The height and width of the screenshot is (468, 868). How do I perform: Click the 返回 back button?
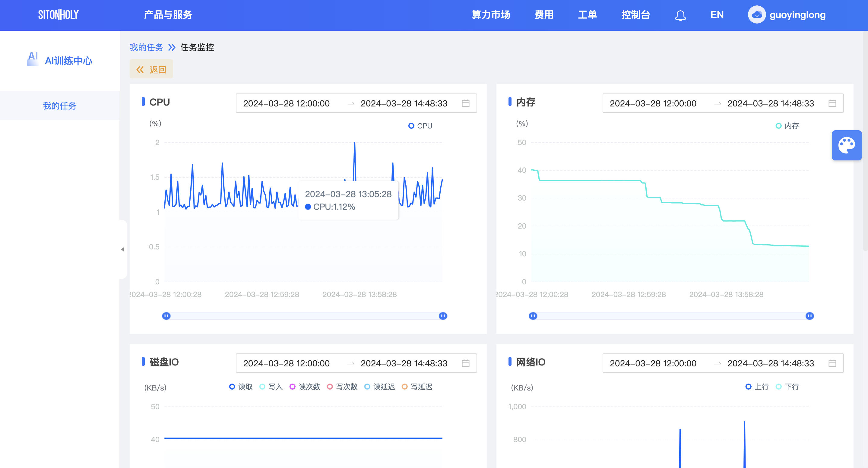pyautogui.click(x=151, y=69)
